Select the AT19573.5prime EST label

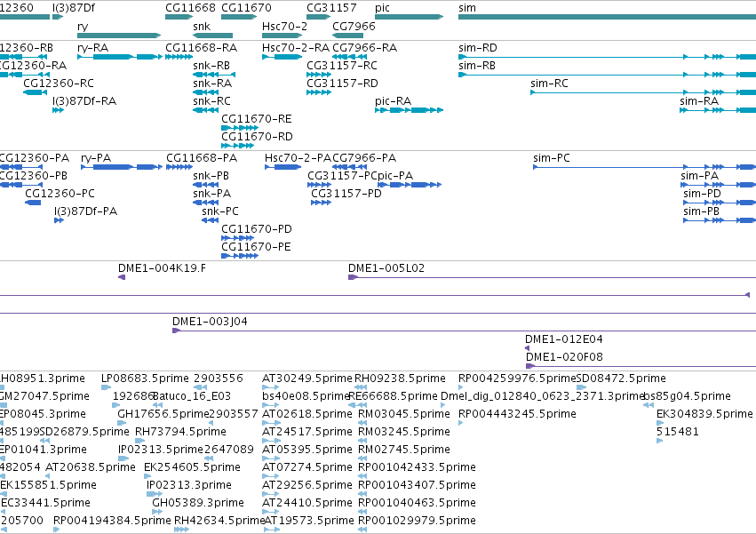coord(309,521)
